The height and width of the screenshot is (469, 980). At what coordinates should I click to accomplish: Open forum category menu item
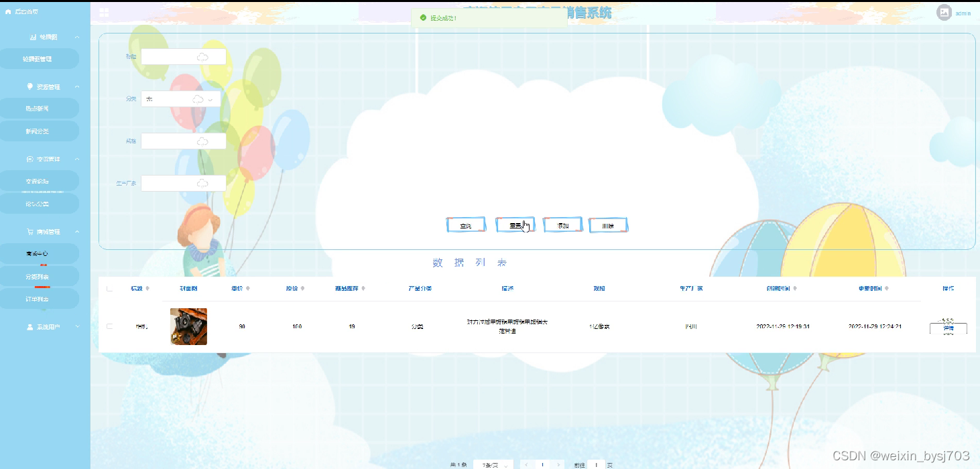click(x=38, y=204)
